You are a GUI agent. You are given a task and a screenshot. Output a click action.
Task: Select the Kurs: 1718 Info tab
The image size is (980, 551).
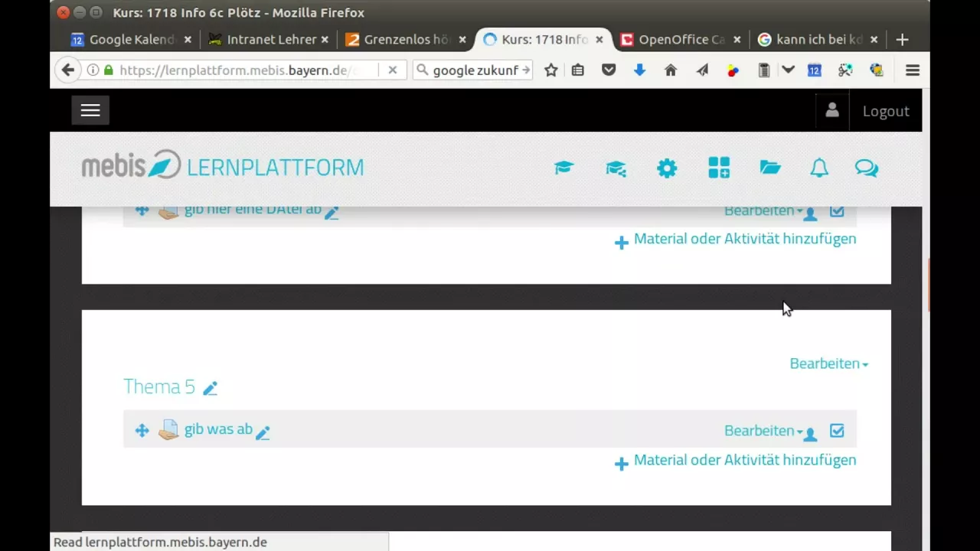(x=542, y=39)
